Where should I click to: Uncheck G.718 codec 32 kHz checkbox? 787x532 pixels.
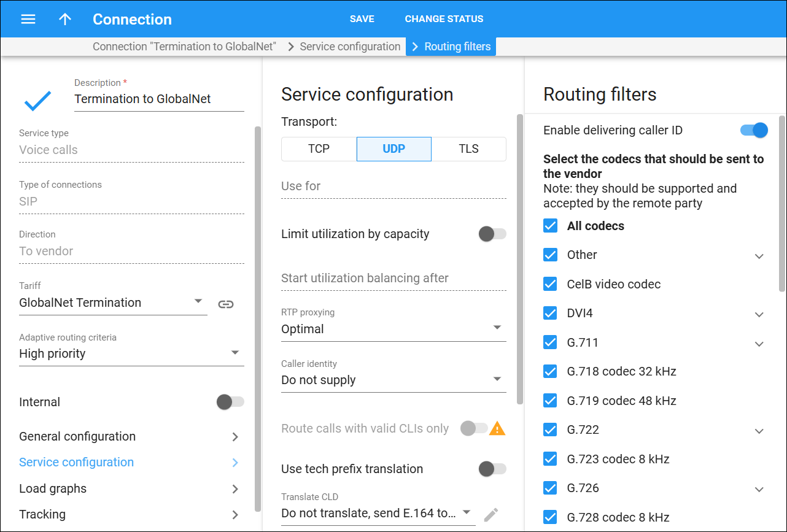point(551,371)
